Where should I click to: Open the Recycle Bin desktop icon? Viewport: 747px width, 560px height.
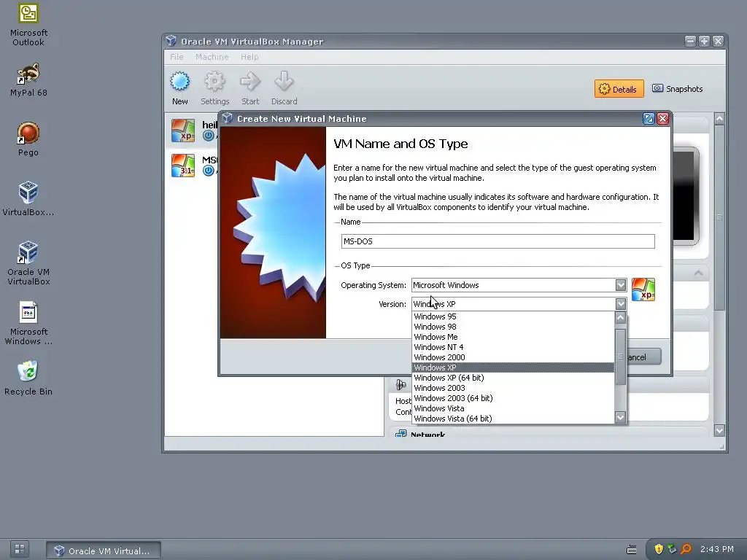coord(28,378)
